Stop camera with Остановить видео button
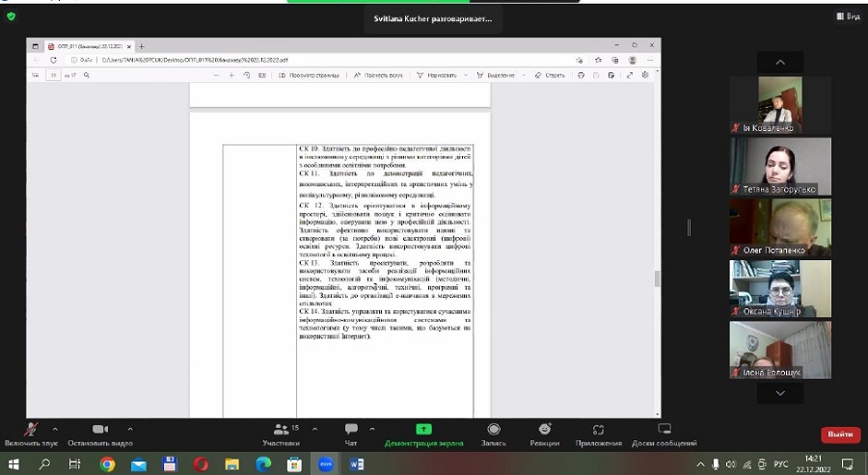Image resolution: width=868 pixels, height=475 pixels. pos(99,433)
